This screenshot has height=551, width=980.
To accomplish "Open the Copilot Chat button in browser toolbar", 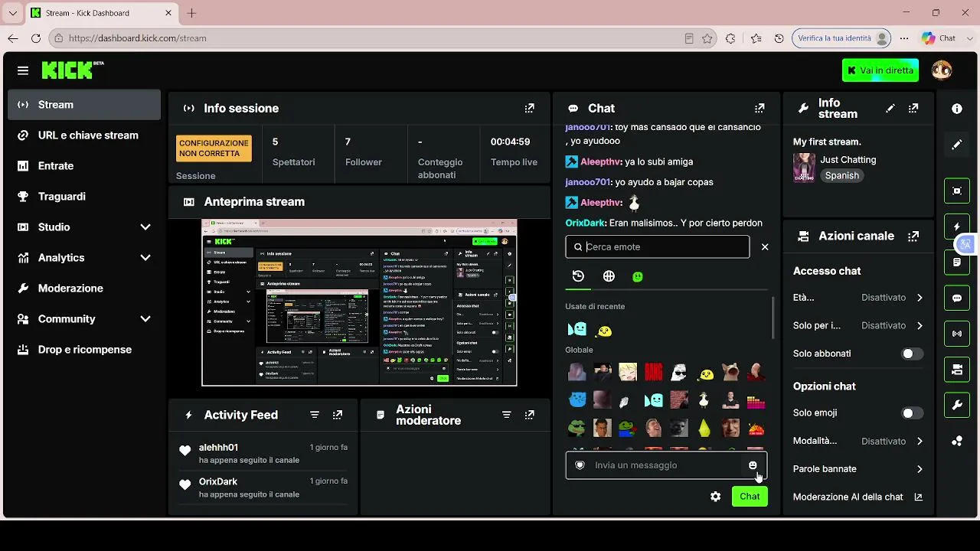I will tap(939, 38).
